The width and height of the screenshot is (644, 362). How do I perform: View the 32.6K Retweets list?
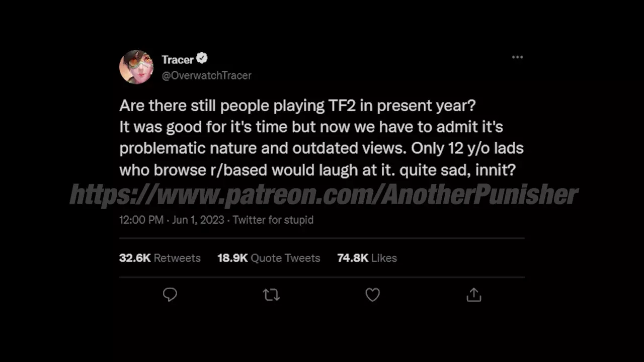(159, 258)
